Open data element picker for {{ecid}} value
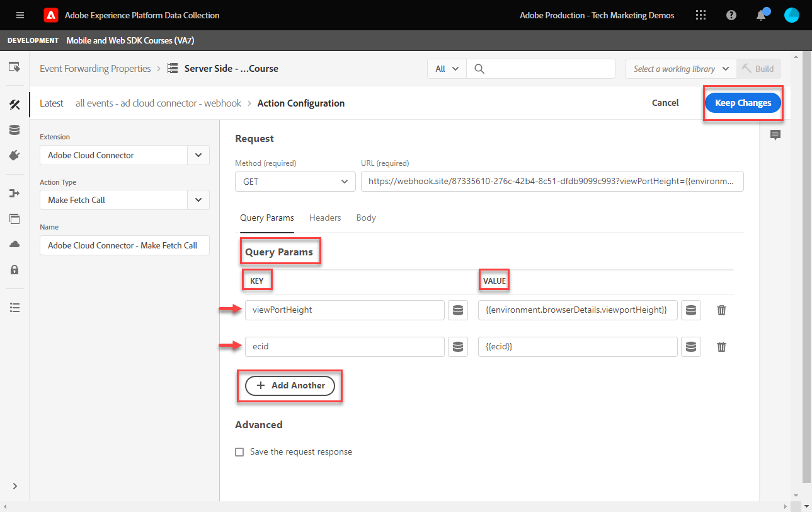The image size is (812, 512). pos(691,347)
